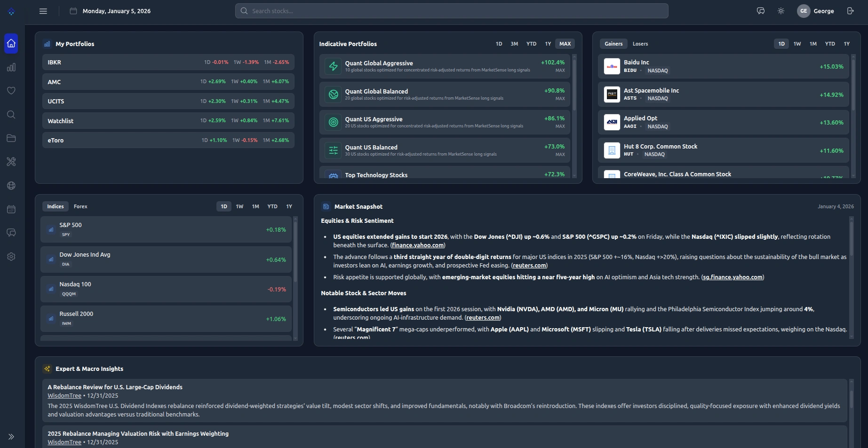
Task: Toggle light theme with the sun icon
Action: (781, 11)
